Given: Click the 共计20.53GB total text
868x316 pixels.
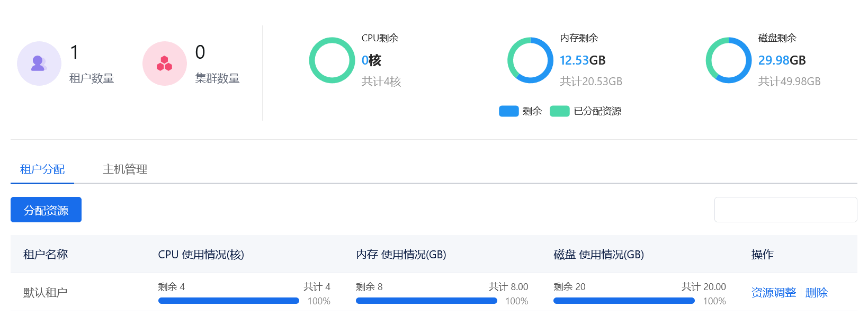Looking at the screenshot, I should click(x=591, y=82).
